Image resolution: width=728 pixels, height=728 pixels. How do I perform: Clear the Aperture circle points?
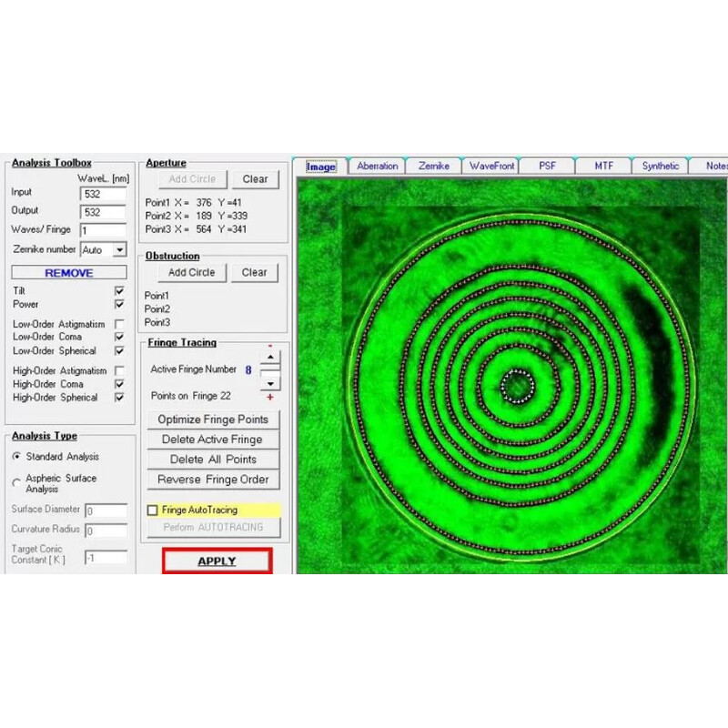[x=254, y=179]
